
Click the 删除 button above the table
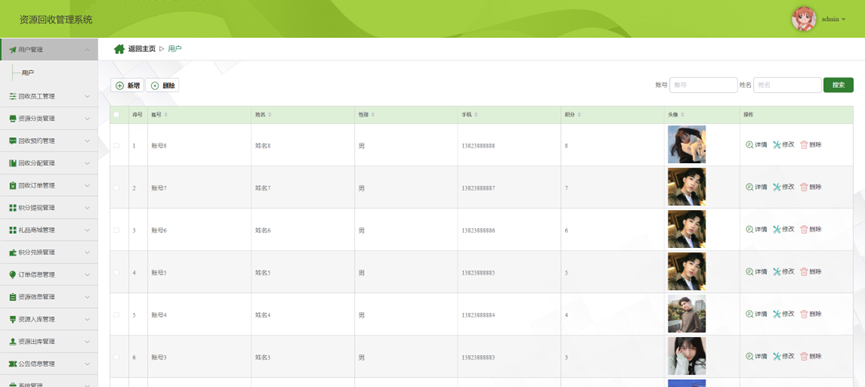click(162, 85)
